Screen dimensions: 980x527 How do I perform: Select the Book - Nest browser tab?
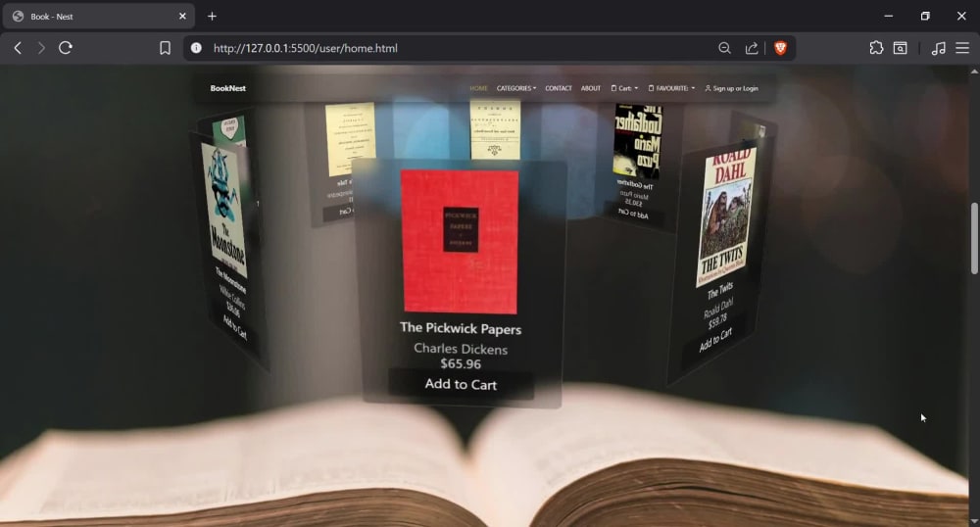[99, 17]
